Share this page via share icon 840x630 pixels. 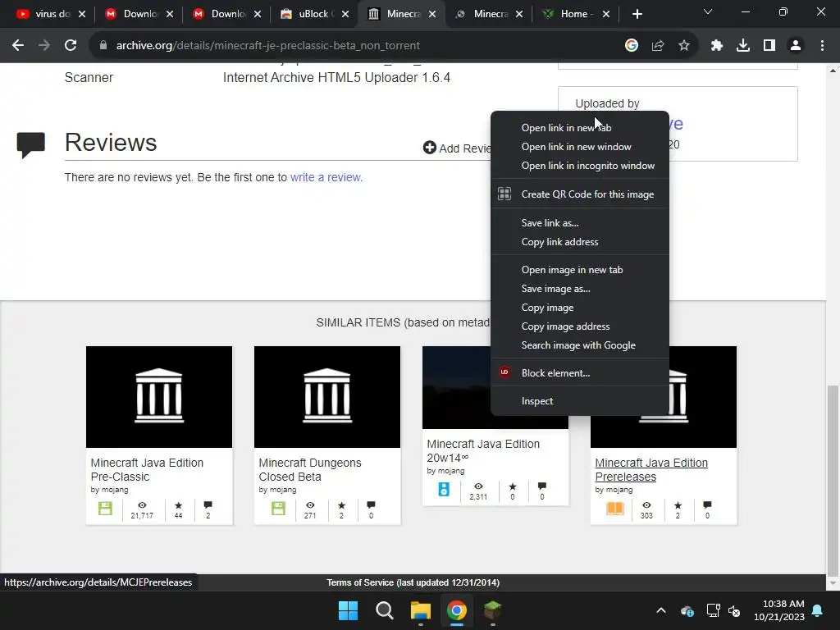tap(658, 46)
